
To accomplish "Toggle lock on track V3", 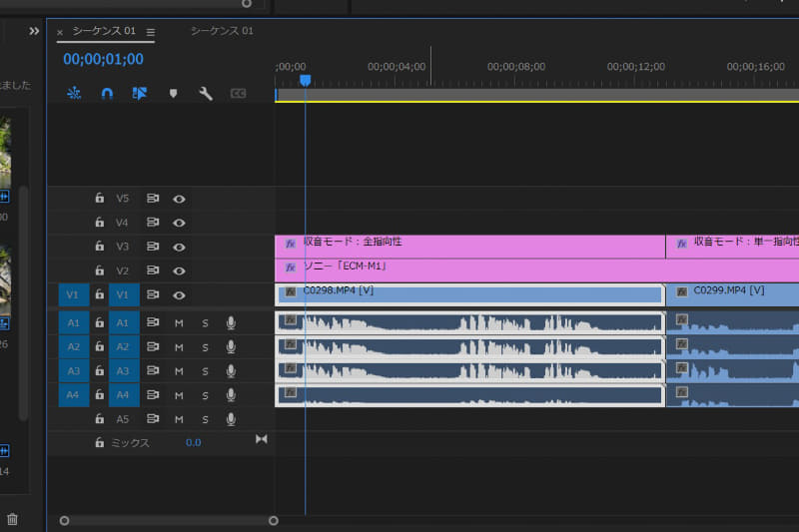I will click(99, 247).
